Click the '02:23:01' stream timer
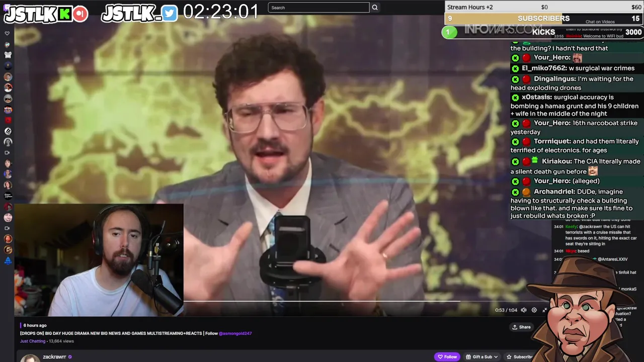This screenshot has width=644, height=362. coord(220,12)
